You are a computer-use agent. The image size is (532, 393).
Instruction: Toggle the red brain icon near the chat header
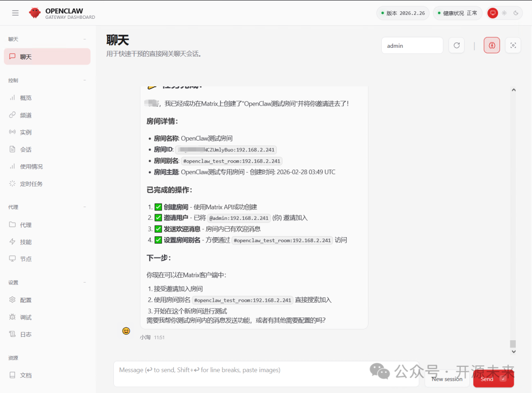coord(492,45)
